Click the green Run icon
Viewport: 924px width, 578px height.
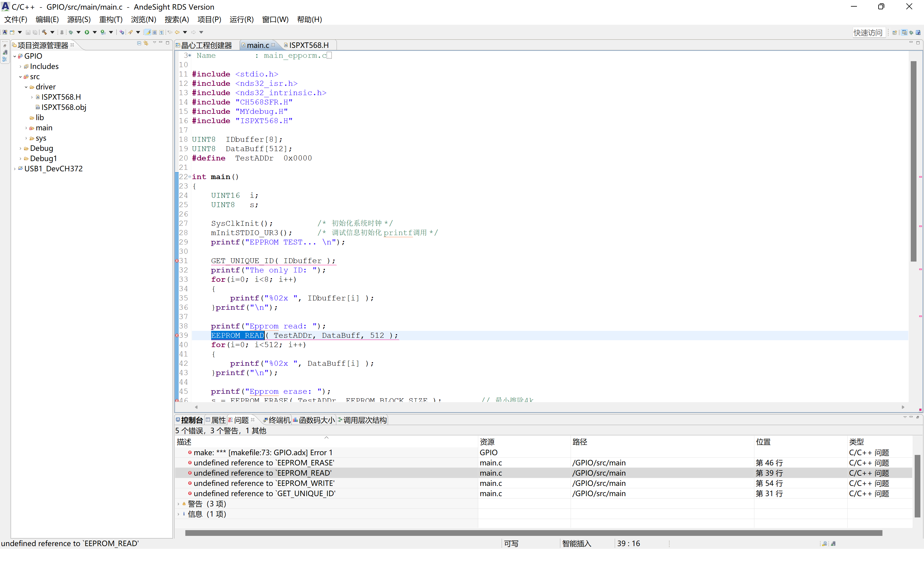[x=87, y=33]
